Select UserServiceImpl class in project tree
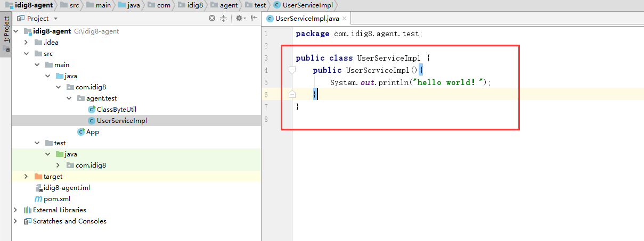 (136, 121)
